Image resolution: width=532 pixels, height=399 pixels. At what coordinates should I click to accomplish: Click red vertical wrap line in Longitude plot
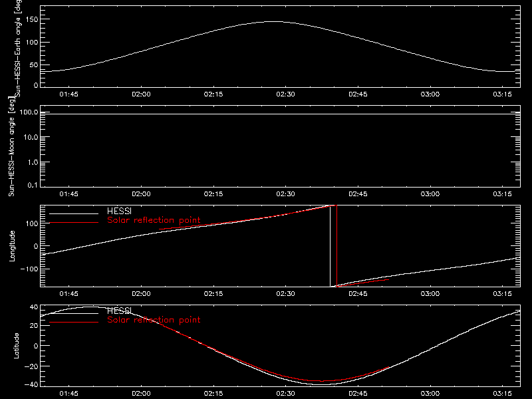[336, 246]
